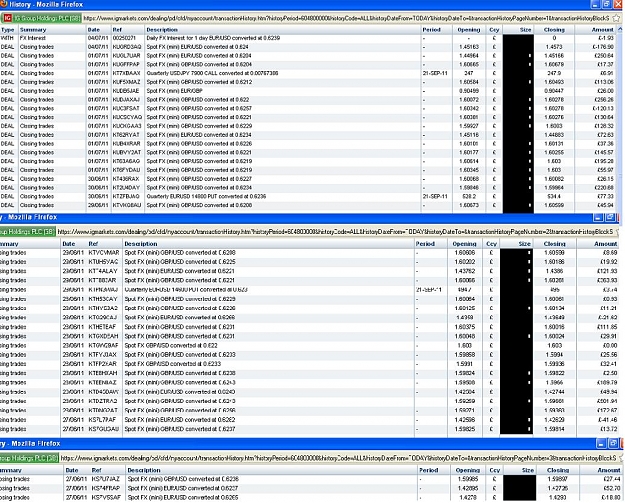Click the IG Group Holdings site identity badge in top window
Screen dimensions: 625x503
pyautogui.click(x=43, y=18)
